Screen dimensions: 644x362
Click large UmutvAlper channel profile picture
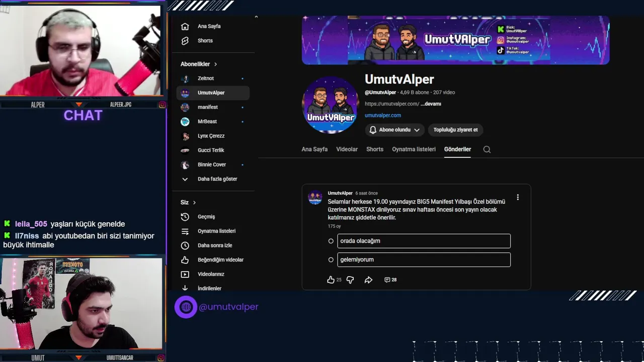pos(330,105)
